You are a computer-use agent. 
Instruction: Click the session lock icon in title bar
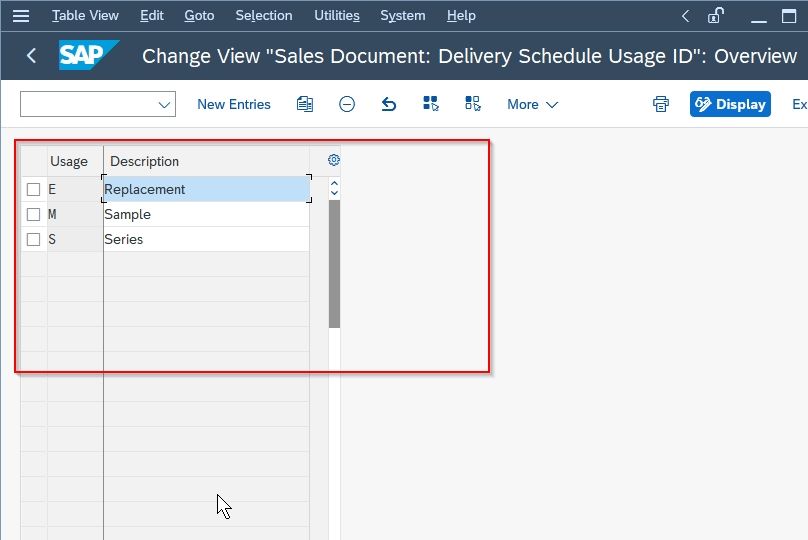pos(716,15)
